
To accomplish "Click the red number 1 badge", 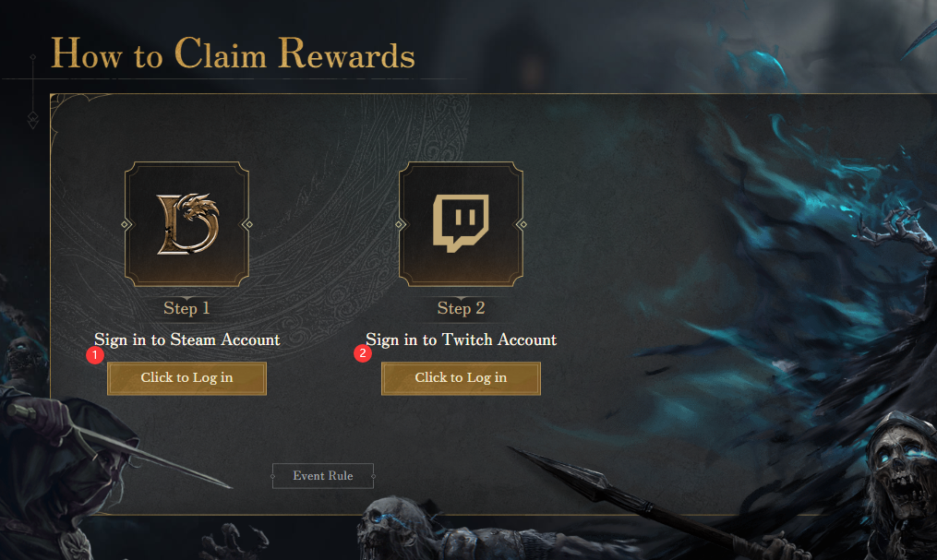I will (92, 353).
